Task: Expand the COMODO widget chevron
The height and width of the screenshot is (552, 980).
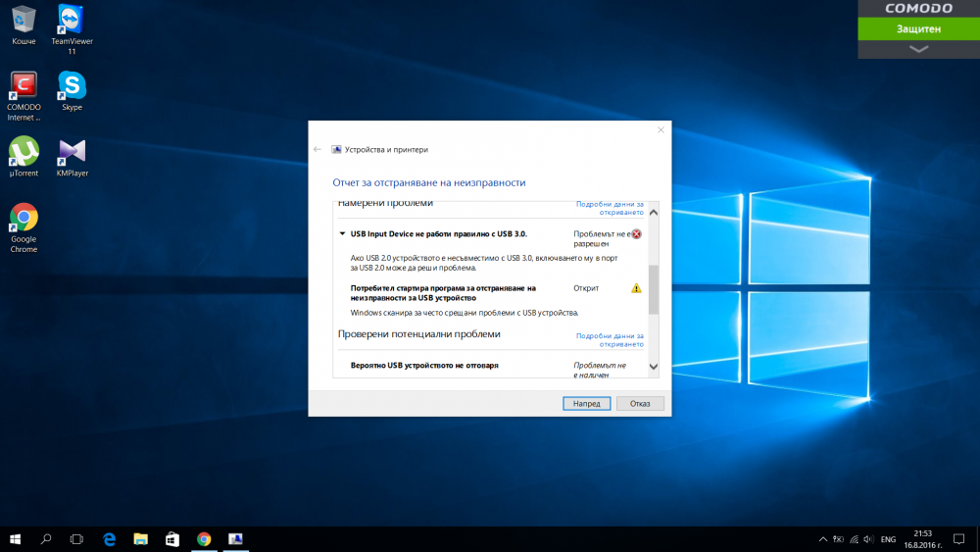Action: point(919,49)
